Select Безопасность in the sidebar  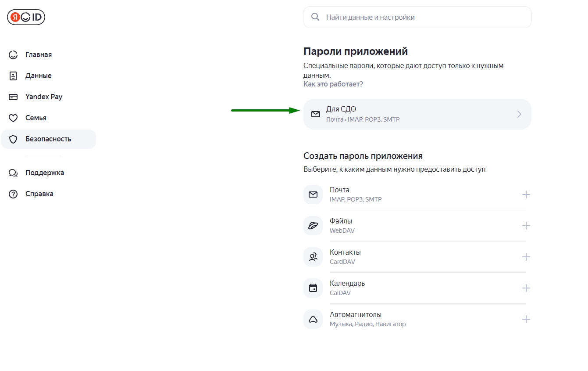click(x=48, y=139)
